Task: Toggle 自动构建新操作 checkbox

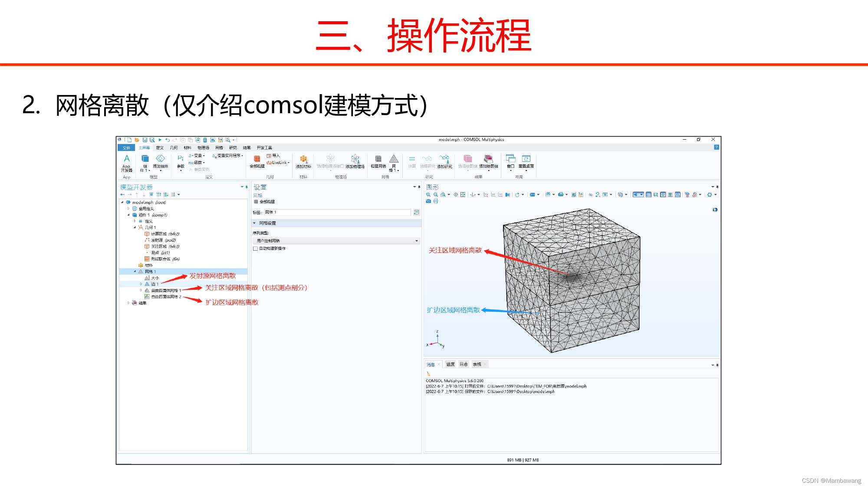Action: point(256,249)
